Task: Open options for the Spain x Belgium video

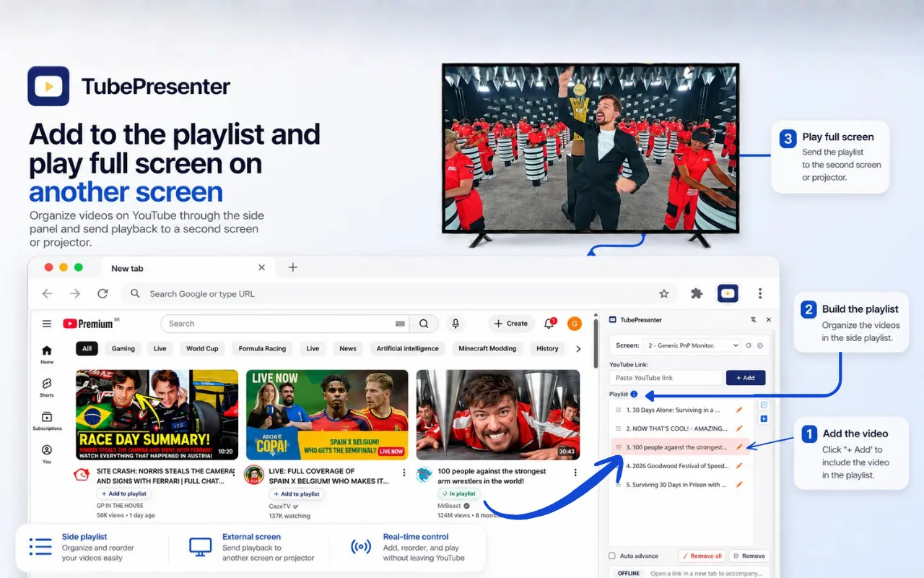Action: (405, 473)
